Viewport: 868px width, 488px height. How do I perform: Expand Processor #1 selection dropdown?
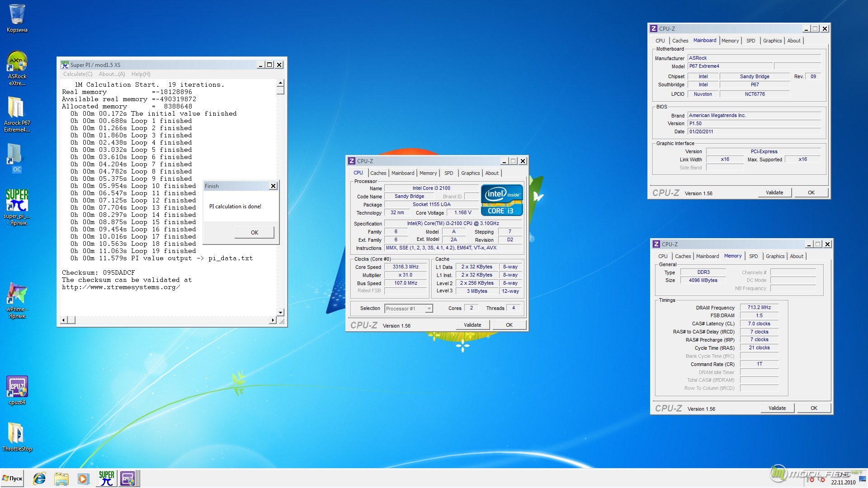429,308
